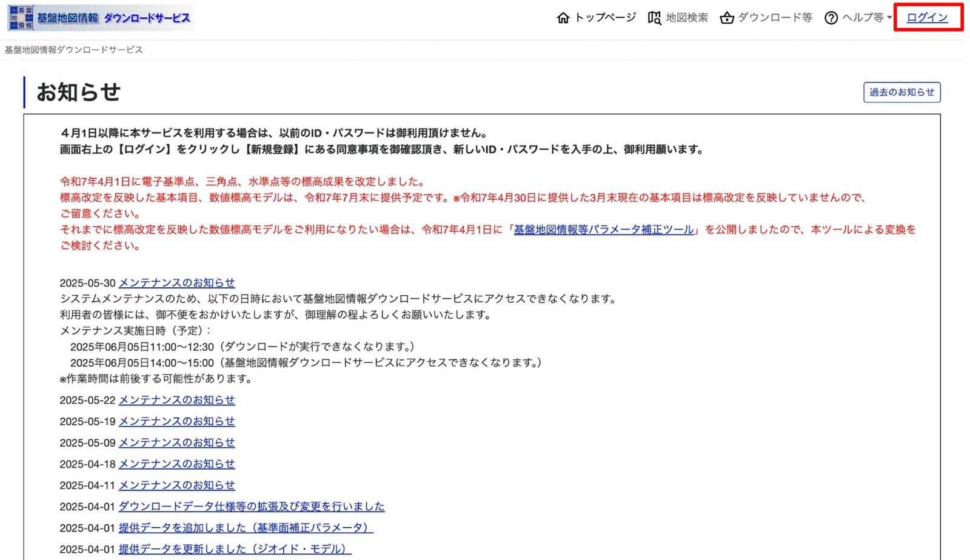
Task: Open the 基盤地図情報等パラメータ補正ツール link
Action: 604,230
